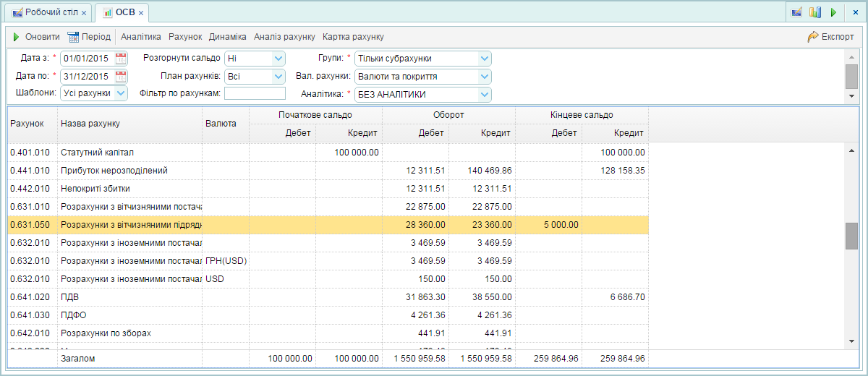
Task: Click the Загалом total label
Action: pos(77,359)
